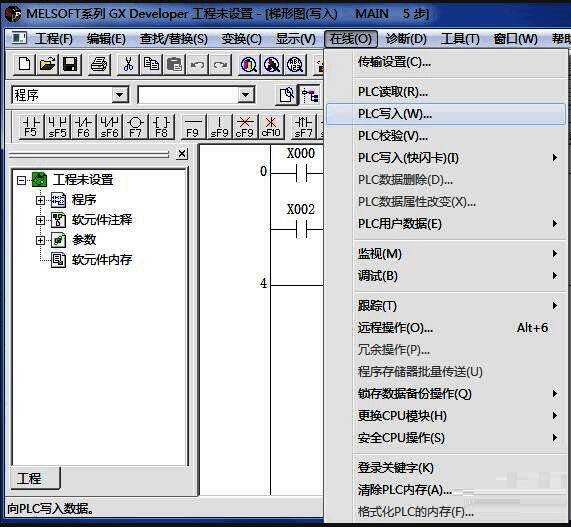Screen dimensions: 571x527
Task: Choose PLC校验(V)... menu entry
Action: (x=446, y=136)
